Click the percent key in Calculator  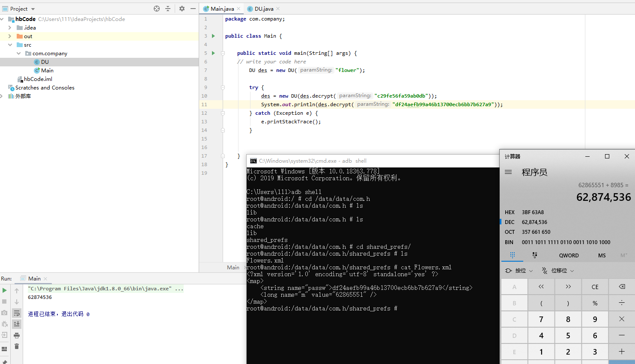595,303
